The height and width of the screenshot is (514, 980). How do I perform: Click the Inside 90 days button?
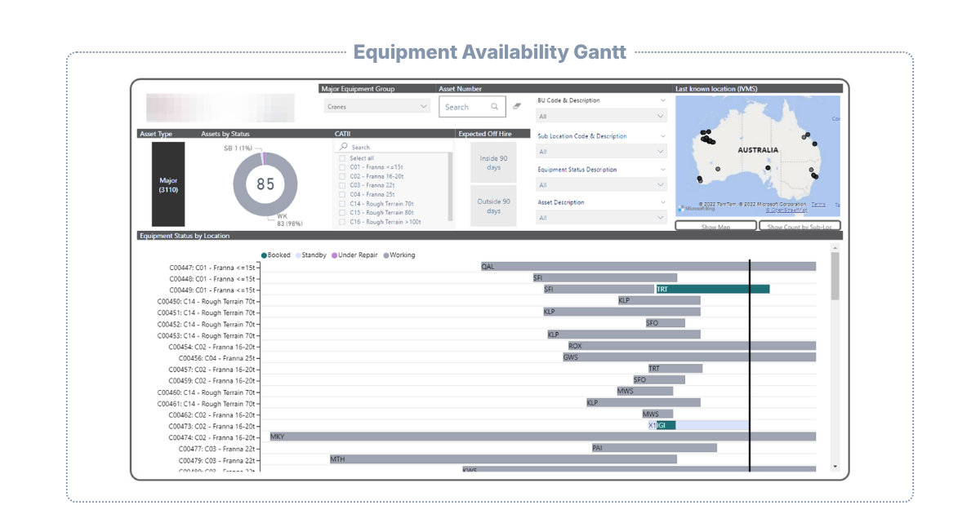(x=493, y=162)
